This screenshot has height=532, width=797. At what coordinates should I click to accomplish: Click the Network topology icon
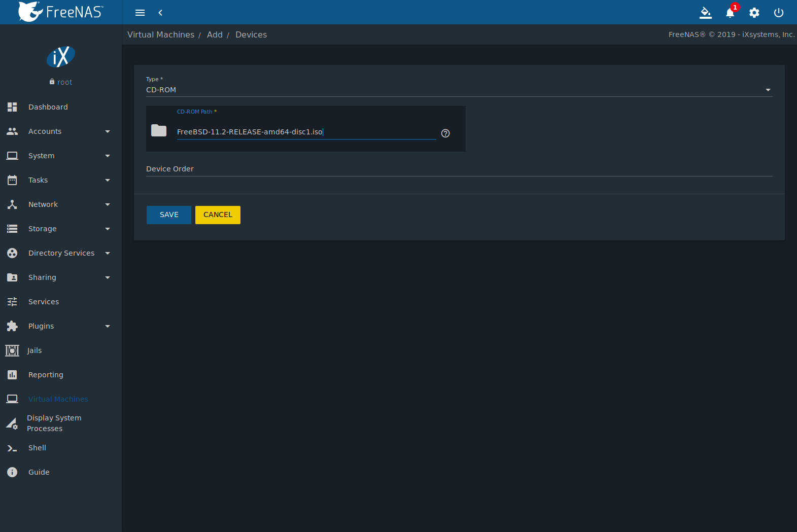click(x=12, y=204)
